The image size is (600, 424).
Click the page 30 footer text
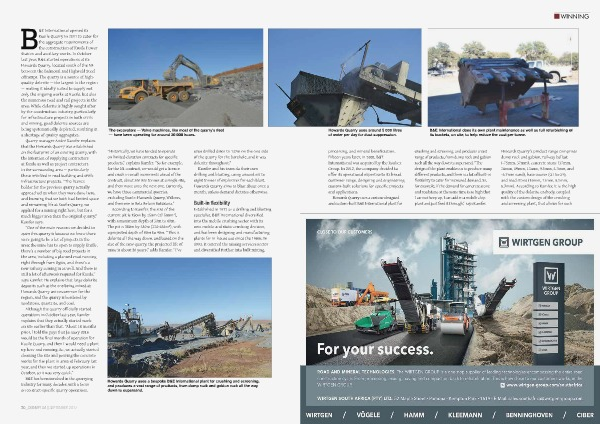click(49, 408)
